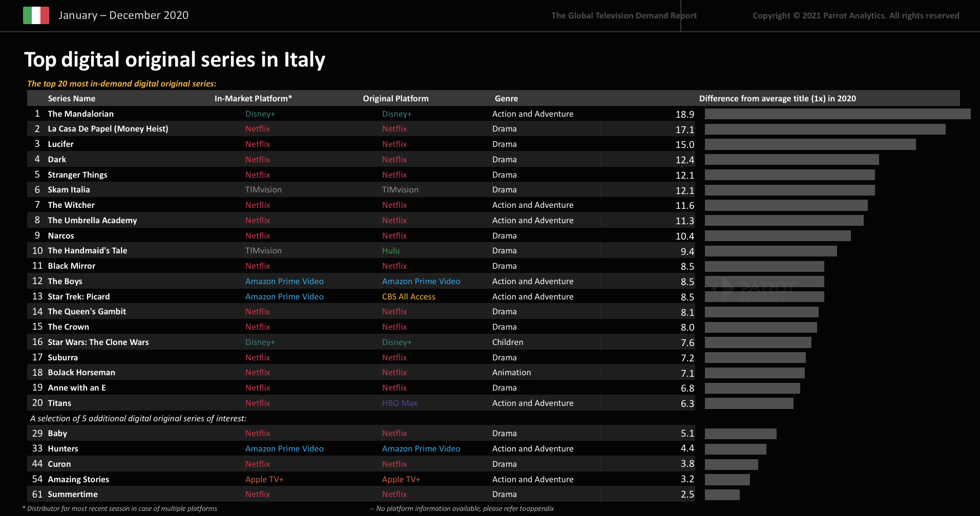980x516 pixels.
Task: Select 'BoJack Horseman' series name
Action: (81, 372)
